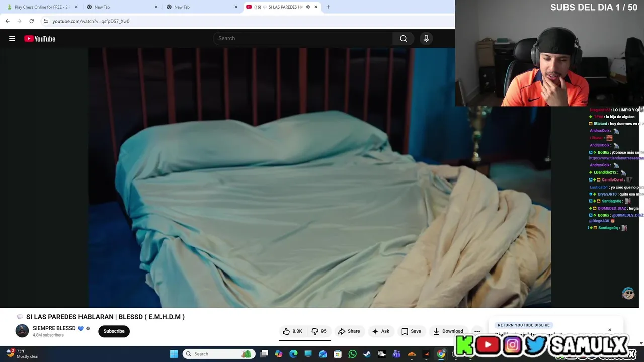The width and height of the screenshot is (644, 362).
Task: Open the weather widget showing 73°F
Action: (22, 354)
